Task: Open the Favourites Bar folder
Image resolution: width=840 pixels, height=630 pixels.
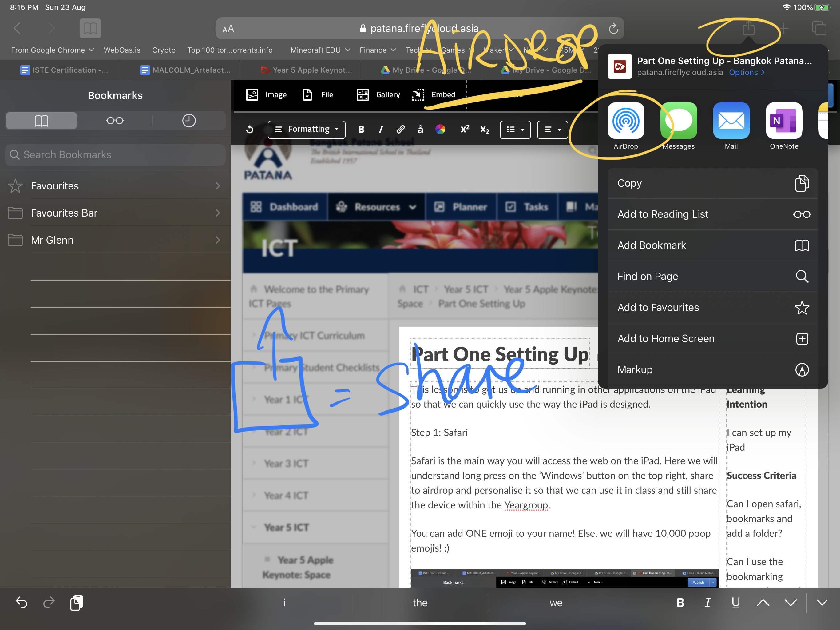Action: (115, 213)
